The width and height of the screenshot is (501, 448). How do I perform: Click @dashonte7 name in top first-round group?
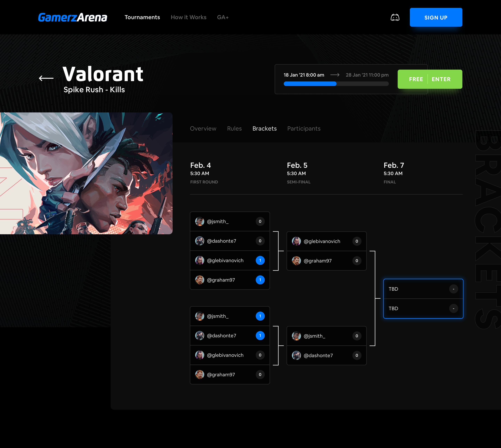pos(221,241)
